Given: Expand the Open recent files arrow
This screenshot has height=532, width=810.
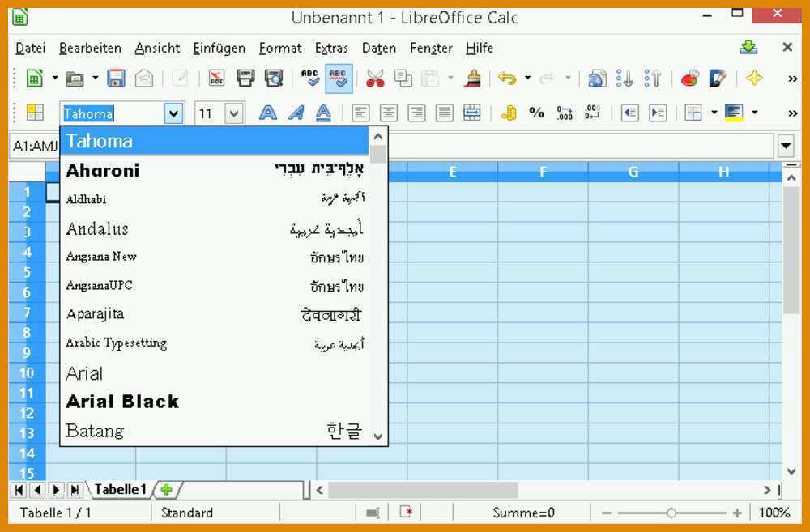Looking at the screenshot, I should 96,79.
